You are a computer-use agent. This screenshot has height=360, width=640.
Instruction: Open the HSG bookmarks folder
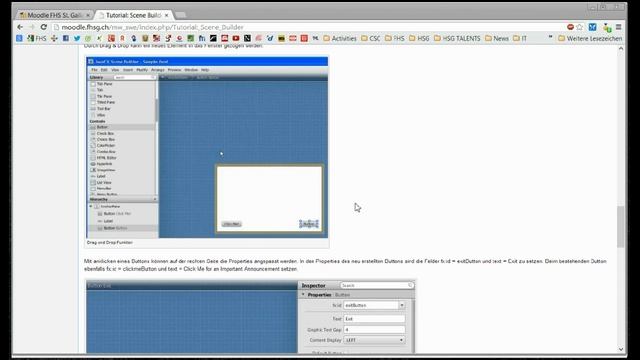coord(419,38)
